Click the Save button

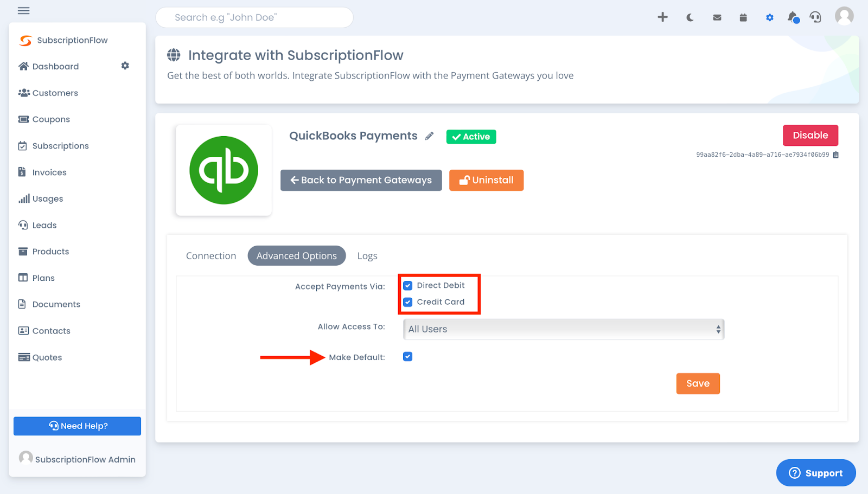[698, 384]
